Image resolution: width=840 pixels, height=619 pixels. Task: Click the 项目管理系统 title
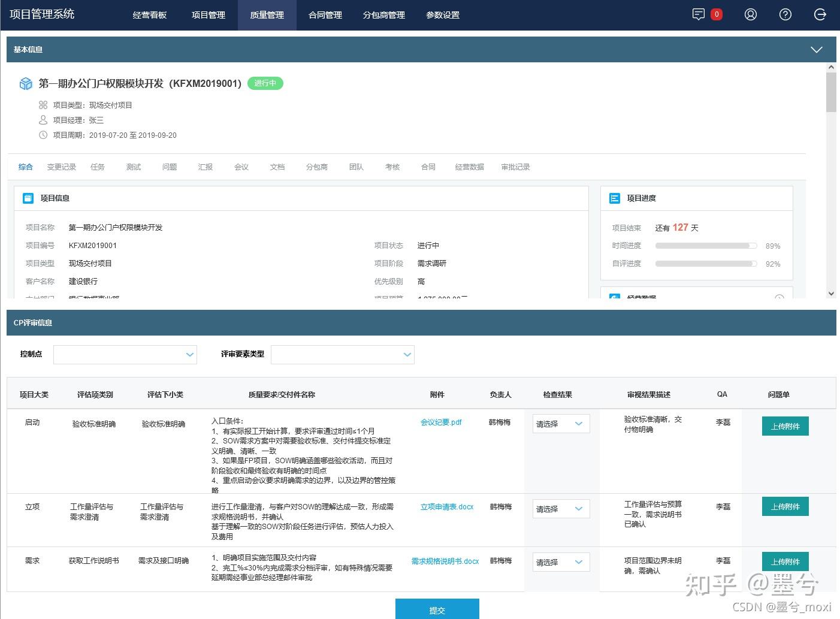click(42, 14)
